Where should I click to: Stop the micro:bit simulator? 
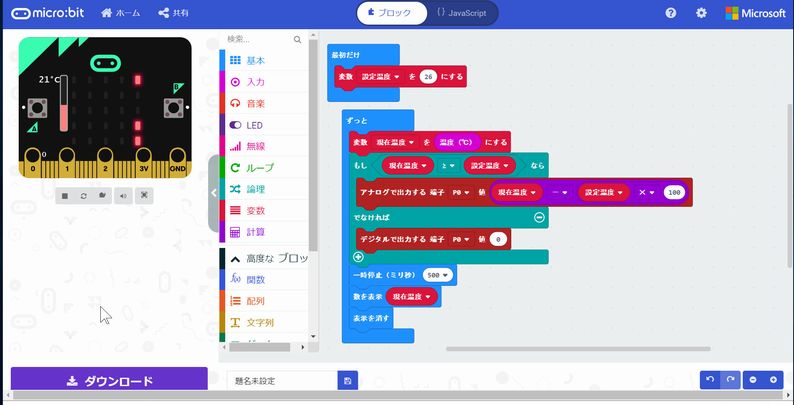point(64,196)
